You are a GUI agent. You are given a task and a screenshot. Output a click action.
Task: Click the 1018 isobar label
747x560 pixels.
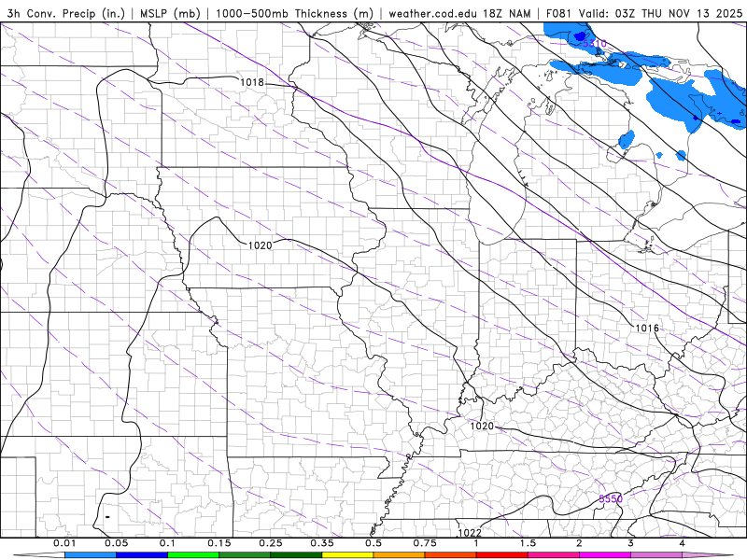tap(251, 82)
